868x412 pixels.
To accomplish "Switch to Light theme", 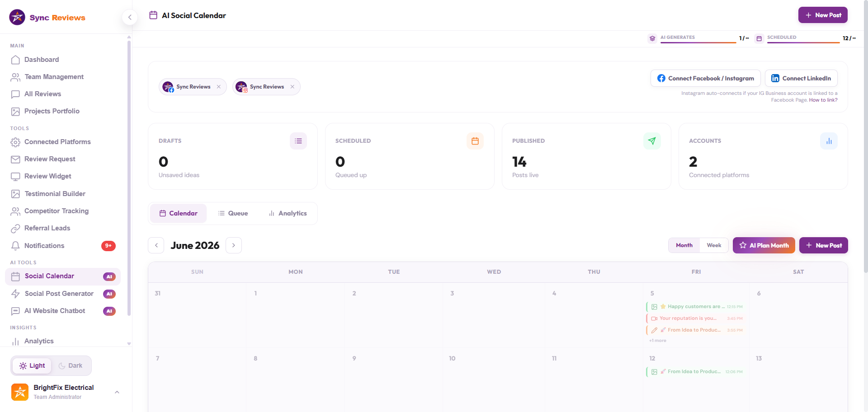I will [32, 365].
